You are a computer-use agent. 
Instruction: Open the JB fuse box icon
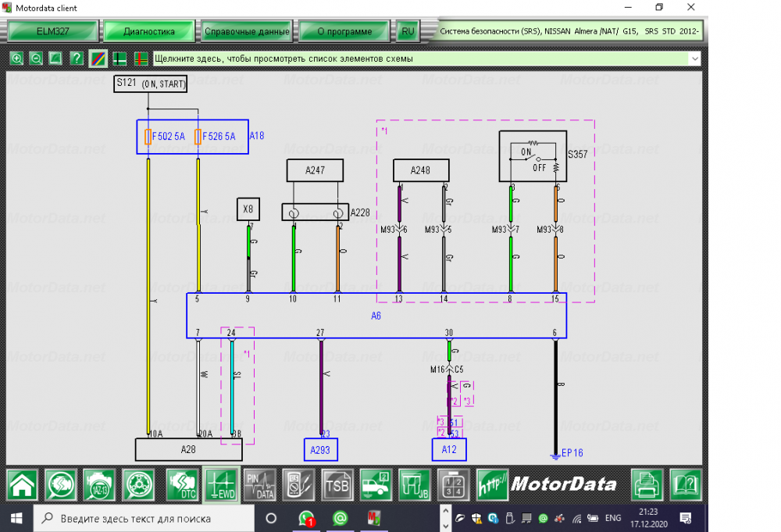tap(414, 484)
